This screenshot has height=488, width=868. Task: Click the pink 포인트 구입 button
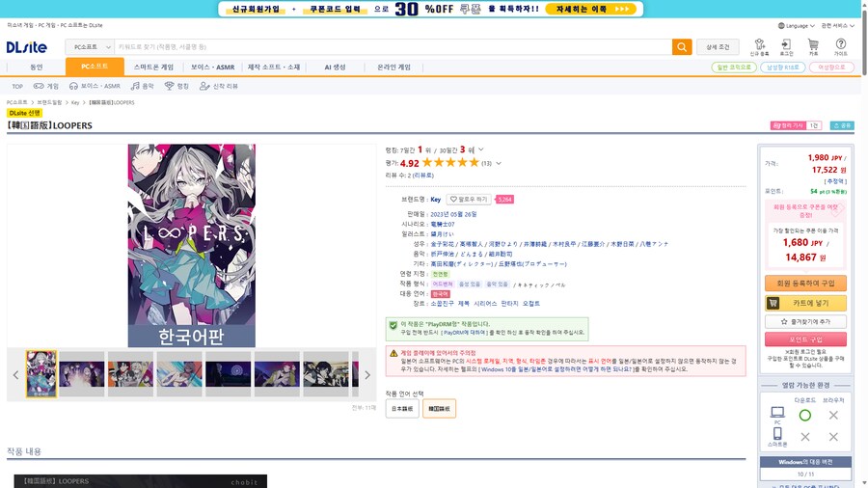coord(805,339)
